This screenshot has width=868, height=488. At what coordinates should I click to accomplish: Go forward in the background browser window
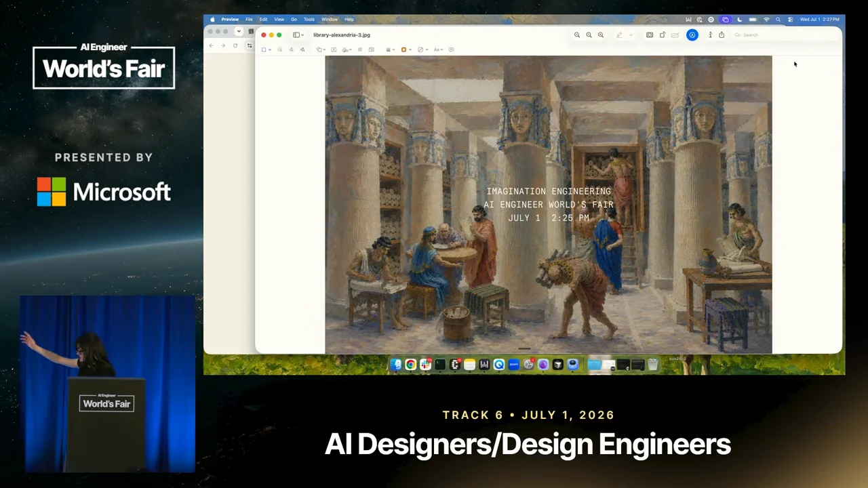[x=223, y=45]
